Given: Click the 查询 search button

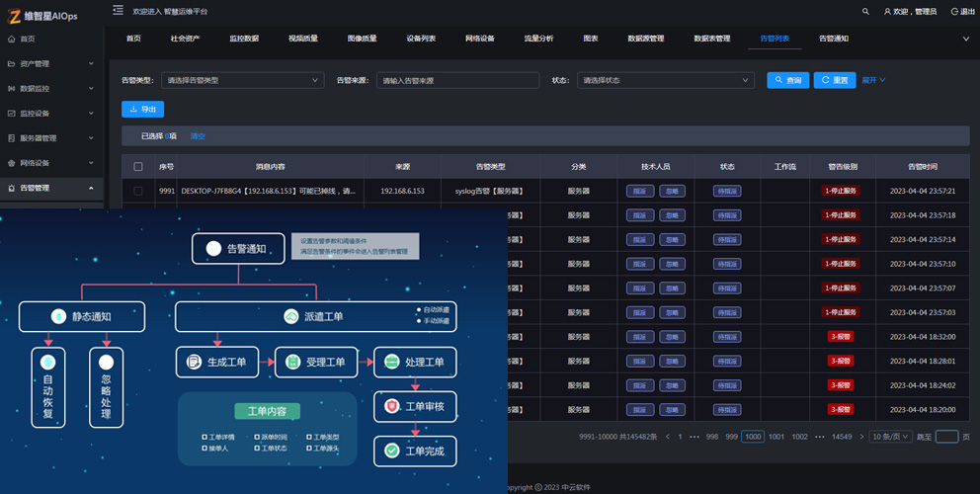Looking at the screenshot, I should (787, 80).
